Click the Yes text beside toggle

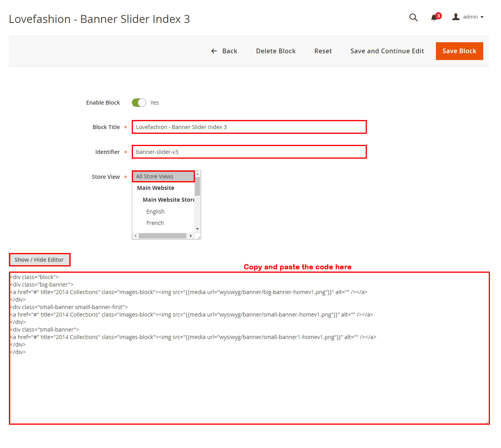point(155,103)
